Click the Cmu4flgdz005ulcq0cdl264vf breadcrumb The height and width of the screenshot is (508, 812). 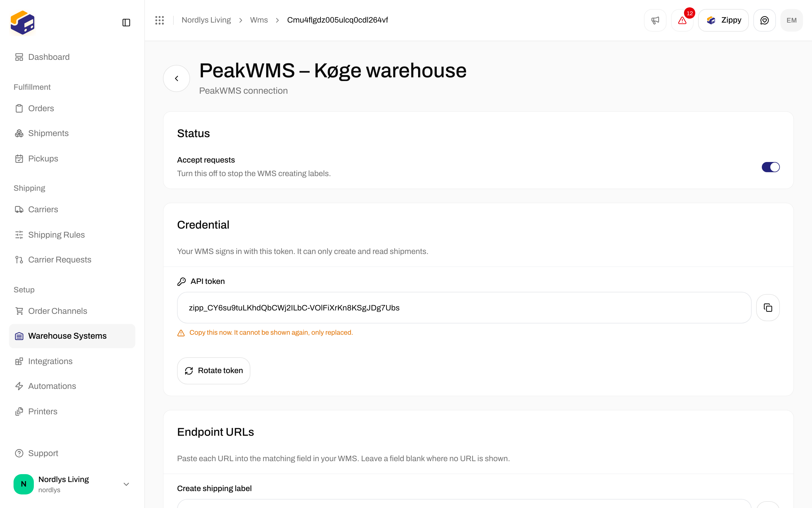pyautogui.click(x=337, y=20)
